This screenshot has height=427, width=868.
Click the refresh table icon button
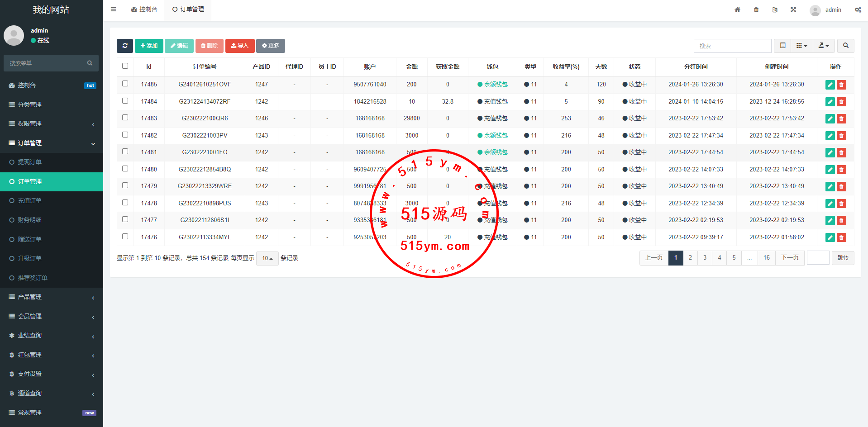point(125,46)
